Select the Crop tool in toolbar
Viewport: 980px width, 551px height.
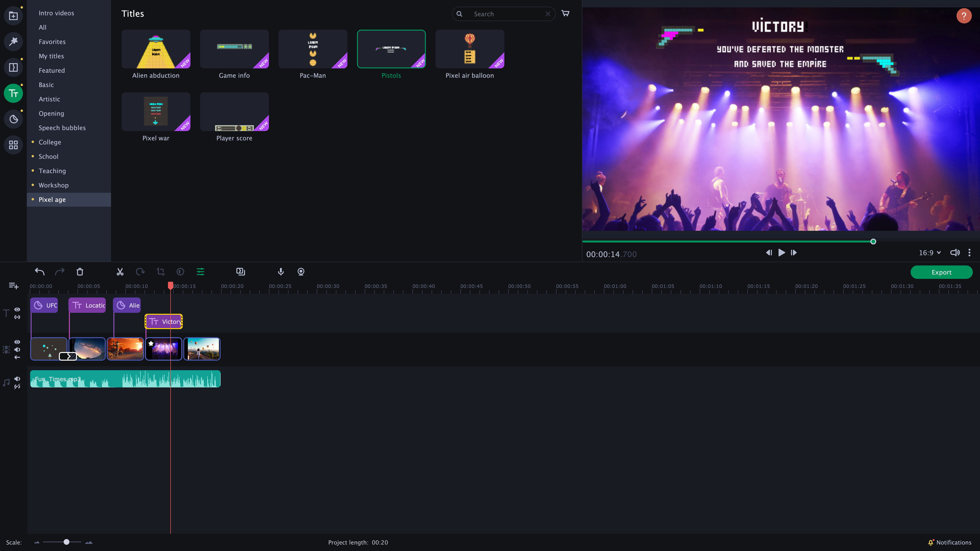pos(161,272)
